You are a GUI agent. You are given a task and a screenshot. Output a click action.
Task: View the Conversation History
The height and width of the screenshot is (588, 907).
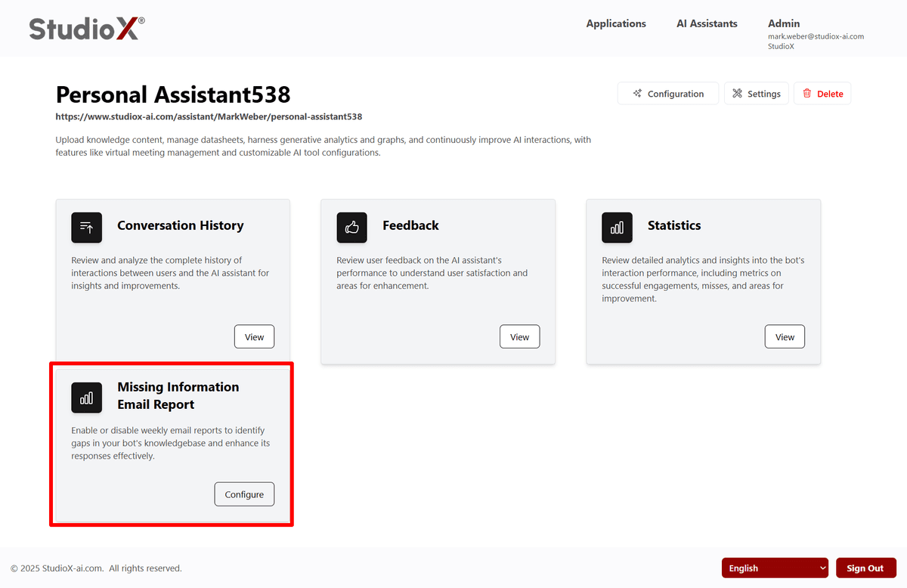click(x=254, y=337)
